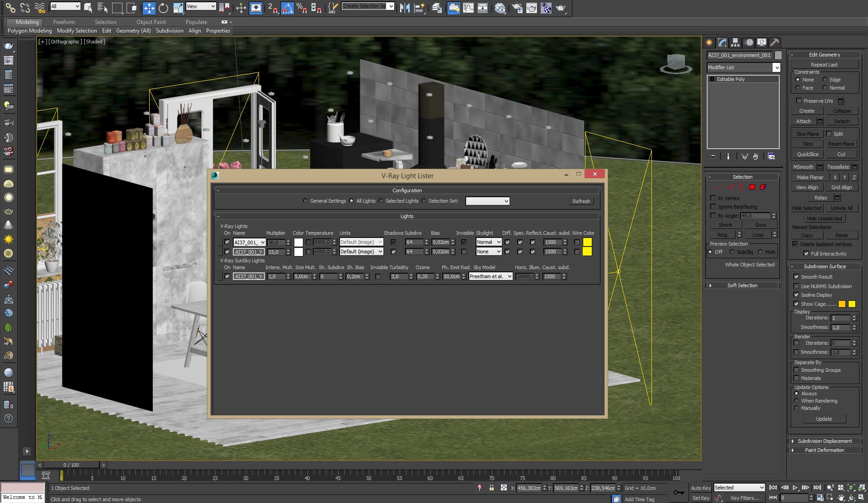This screenshot has height=503, width=868.
Task: Select the Select and Uniform Scale tool
Action: [178, 8]
